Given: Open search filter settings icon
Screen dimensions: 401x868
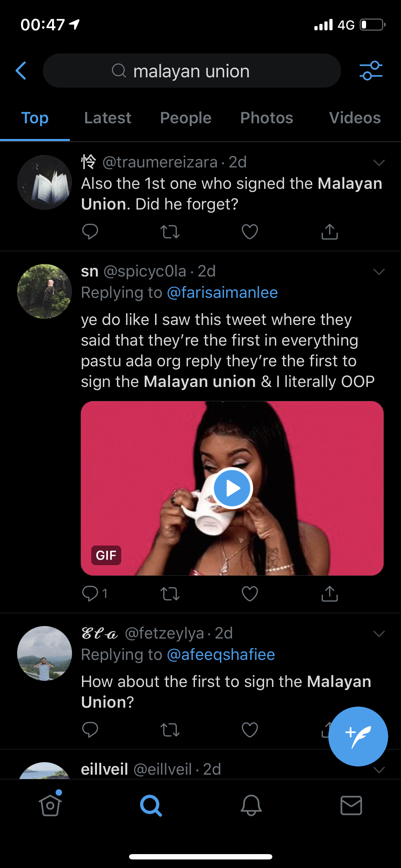Looking at the screenshot, I should click(x=371, y=71).
